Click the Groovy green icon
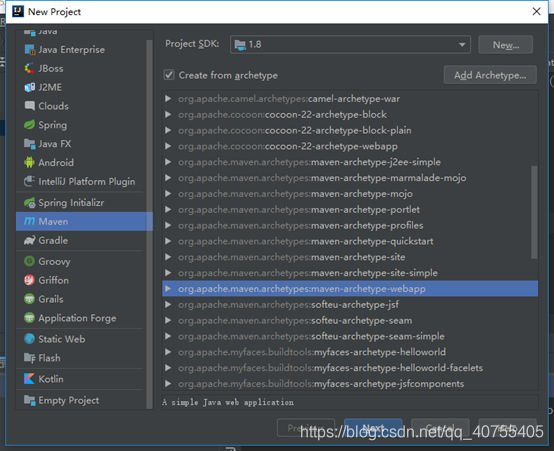The height and width of the screenshot is (451, 554). (x=30, y=262)
